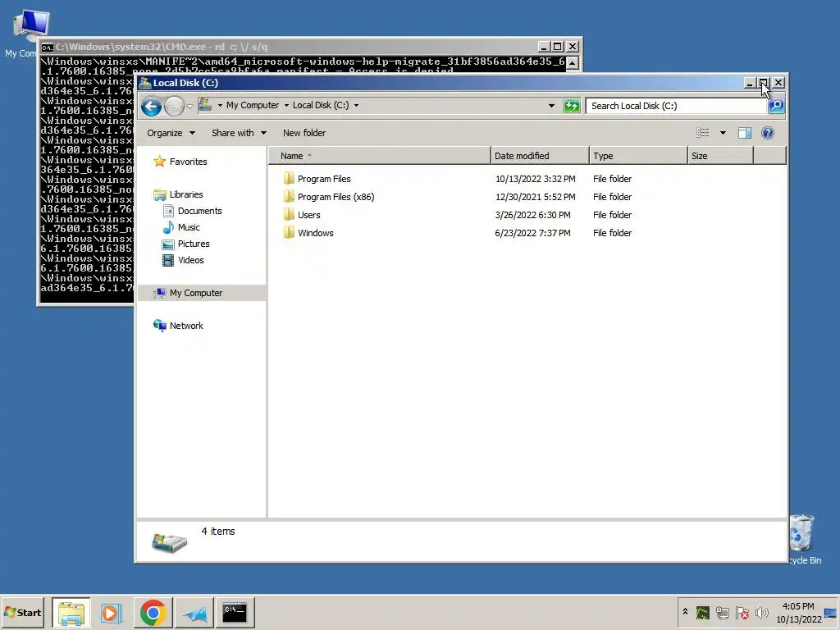
Task: Click the CMD window scroll-up arrow
Action: (572, 63)
